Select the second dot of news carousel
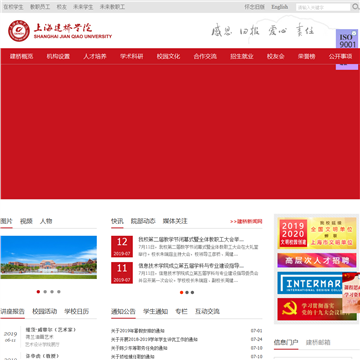The height and width of the screenshot is (360, 360). (x=187, y=292)
